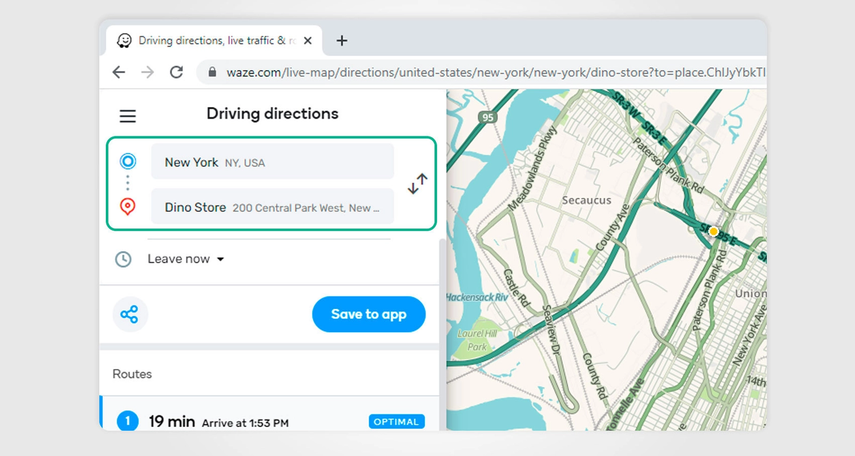Click the clock icon beside Leave now
This screenshot has width=855, height=456.
click(x=123, y=259)
